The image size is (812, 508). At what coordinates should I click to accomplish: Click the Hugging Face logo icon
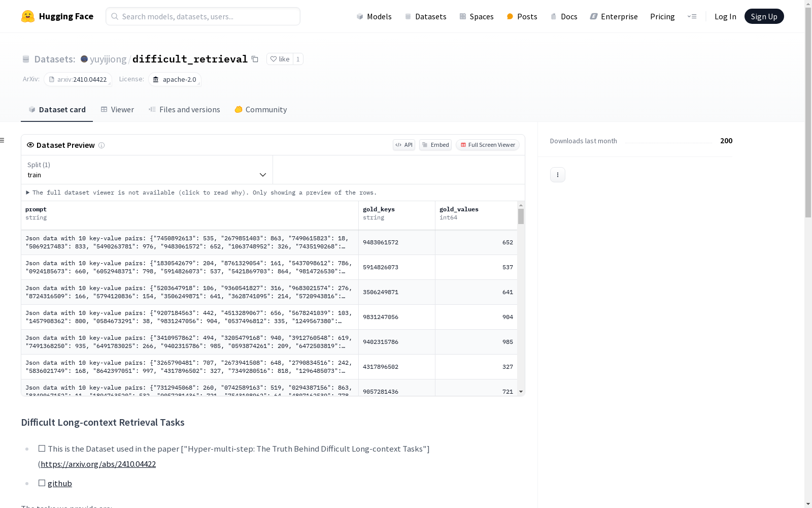[x=28, y=16]
